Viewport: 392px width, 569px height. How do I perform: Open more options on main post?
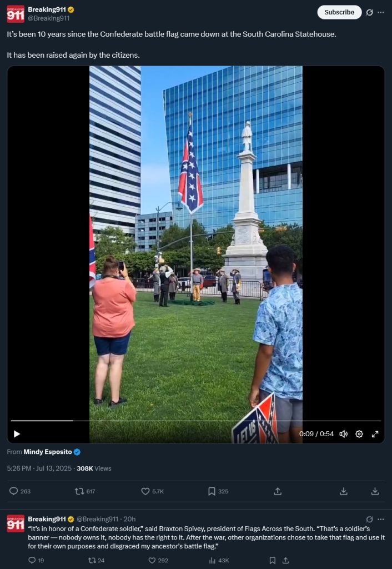tap(380, 12)
